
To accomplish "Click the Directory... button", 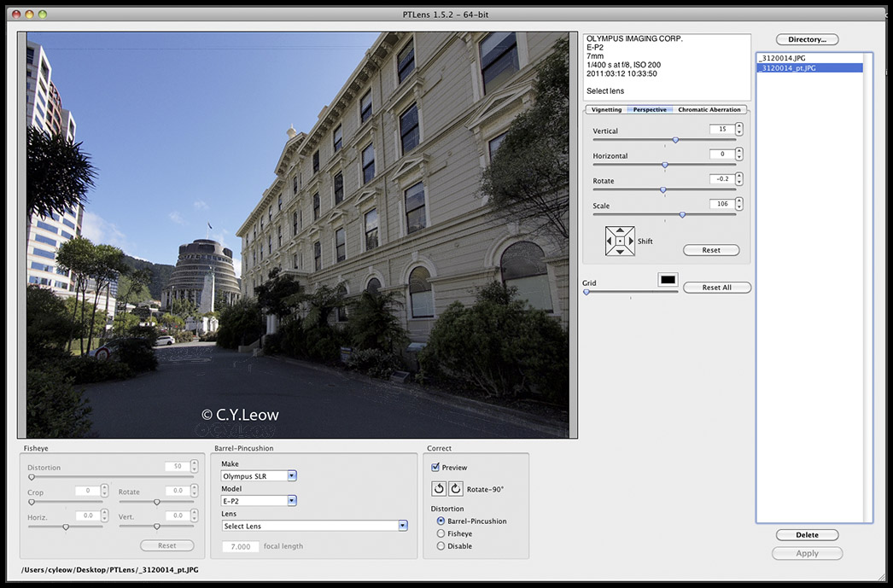I will (x=807, y=39).
